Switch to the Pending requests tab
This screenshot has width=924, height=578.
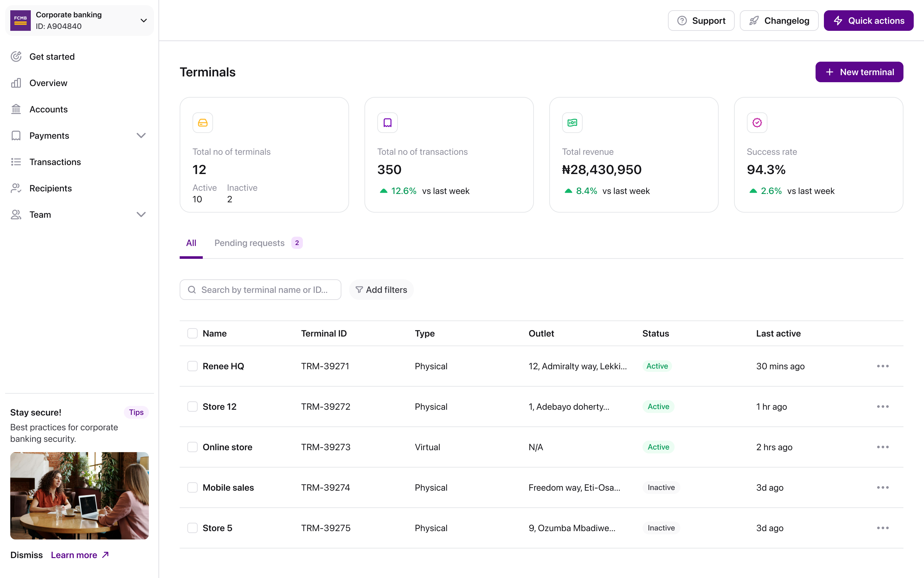click(x=259, y=243)
